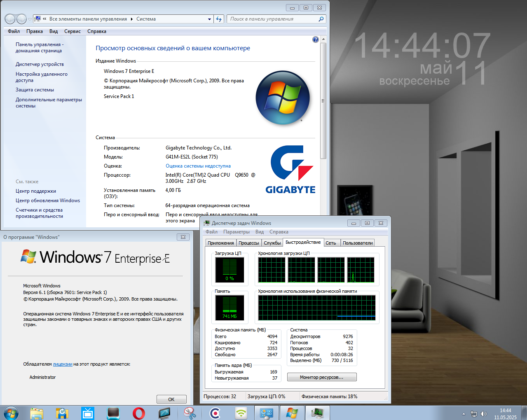Click the Task Manager title bar icon
Screen dimensions: 527x420
pos(207,223)
